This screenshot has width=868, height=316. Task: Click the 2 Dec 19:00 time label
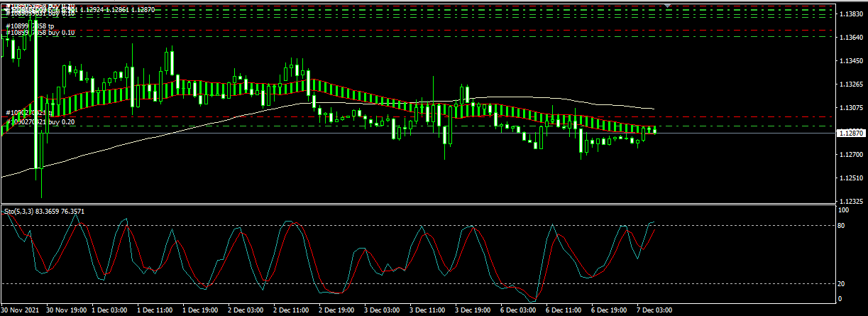coord(337,310)
